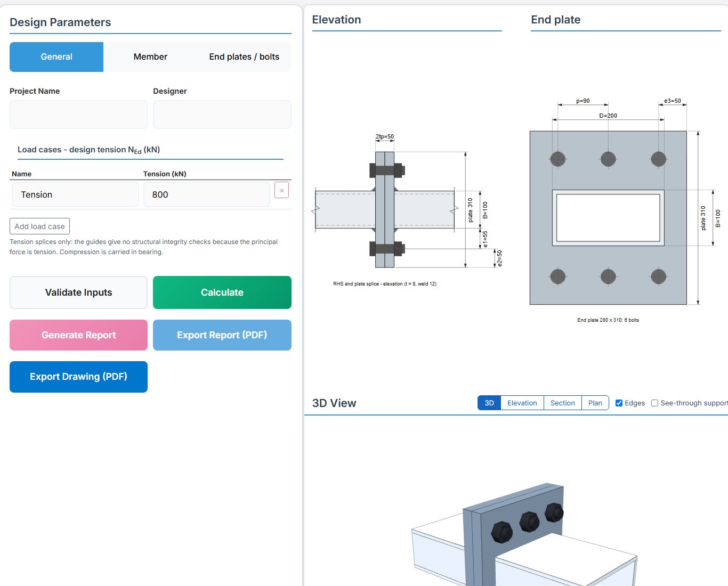
Task: Run the Calculate button
Action: coord(222,292)
